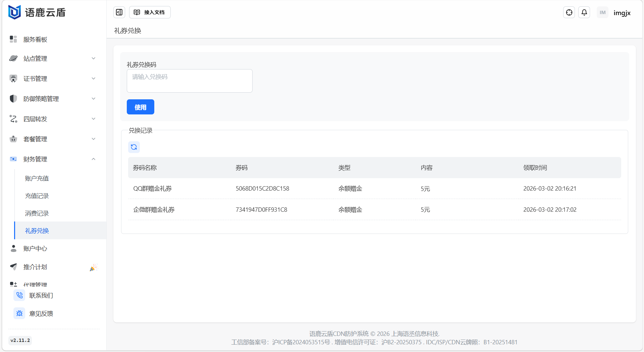Open 四层转发 menu chevron
This screenshot has width=644, height=352.
point(94,119)
